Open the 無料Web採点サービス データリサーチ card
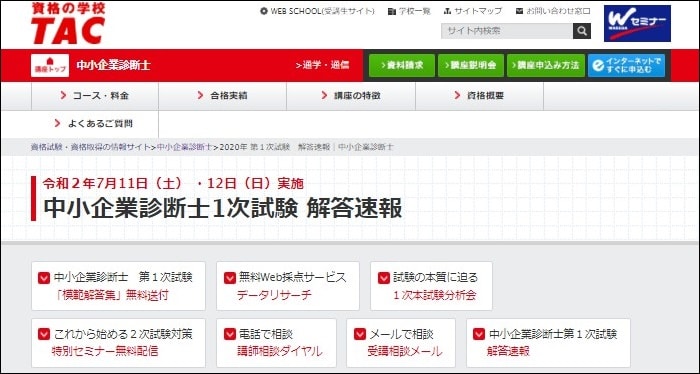The image size is (700, 374). [288, 286]
